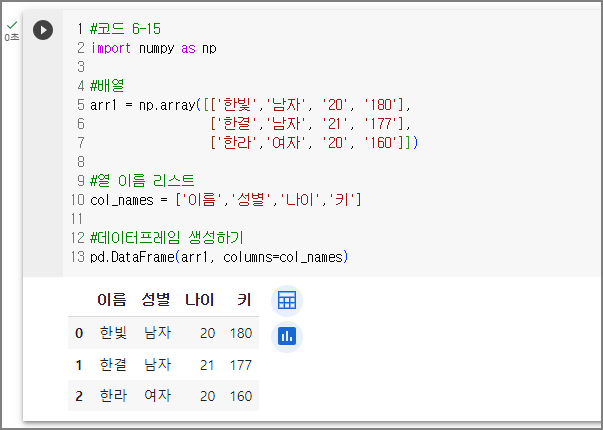Screen dimensions: 603x430
Task: Click comment '#열 이름 리스트'
Action: point(142,181)
